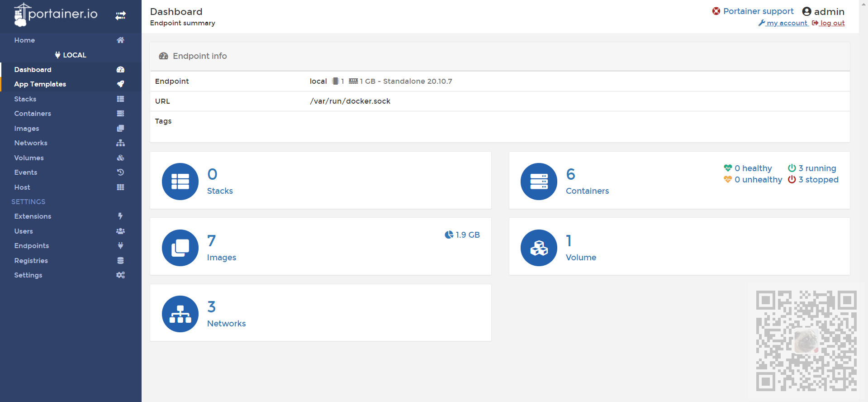This screenshot has width=868, height=402.
Task: Click the Containers server icon in sidebar
Action: 120,113
